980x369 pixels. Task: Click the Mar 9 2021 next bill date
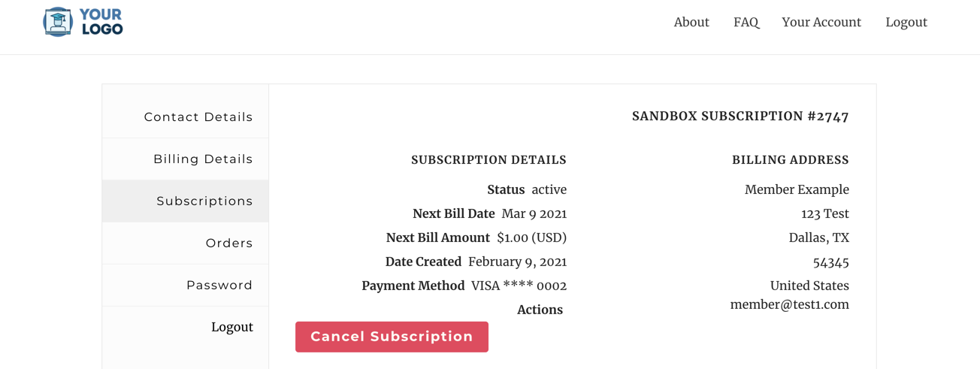coord(534,213)
